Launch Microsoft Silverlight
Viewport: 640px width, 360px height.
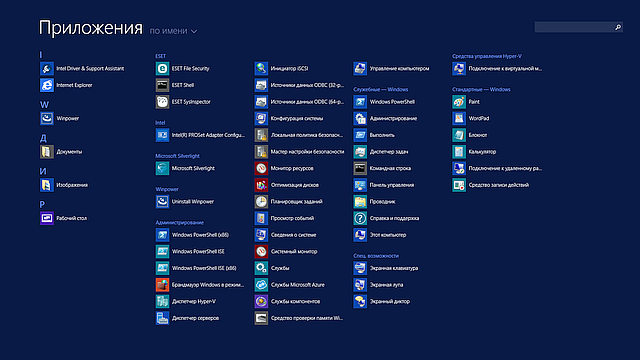pyautogui.click(x=185, y=168)
